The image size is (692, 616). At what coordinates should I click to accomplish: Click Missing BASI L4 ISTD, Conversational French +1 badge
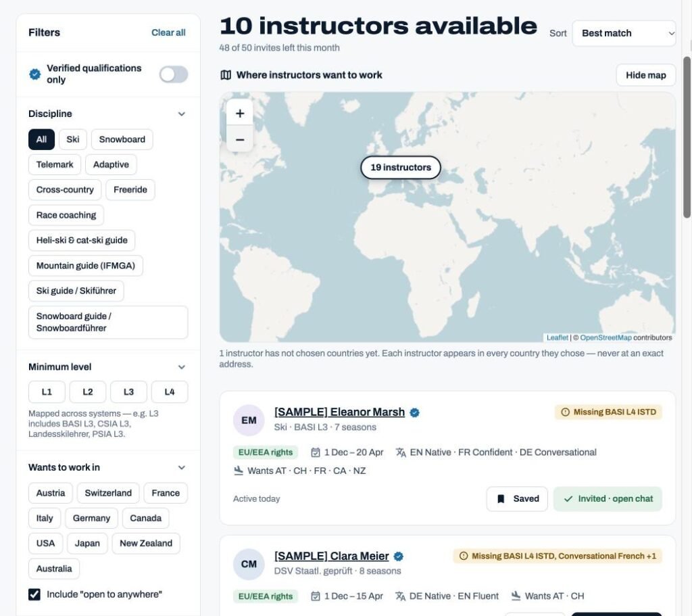(x=558, y=556)
